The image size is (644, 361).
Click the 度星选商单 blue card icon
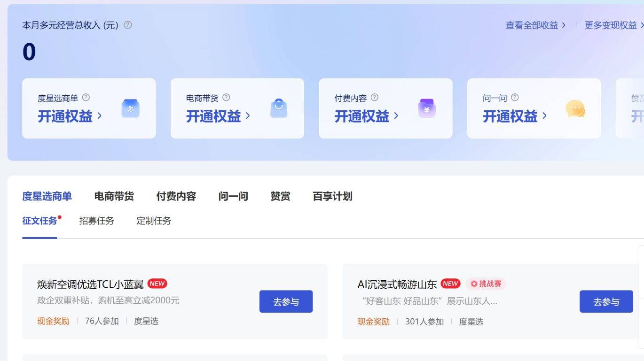point(130,108)
